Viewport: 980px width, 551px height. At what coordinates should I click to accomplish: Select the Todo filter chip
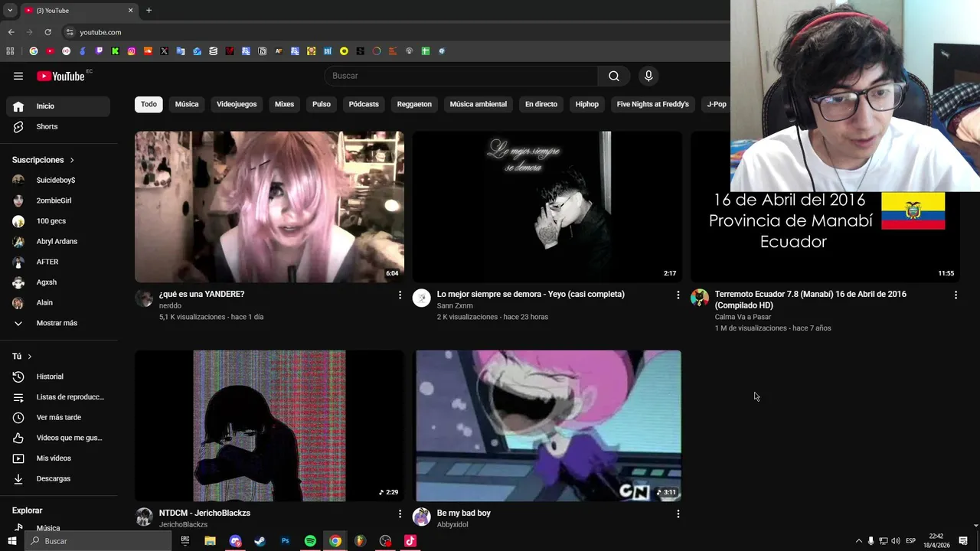pos(149,104)
